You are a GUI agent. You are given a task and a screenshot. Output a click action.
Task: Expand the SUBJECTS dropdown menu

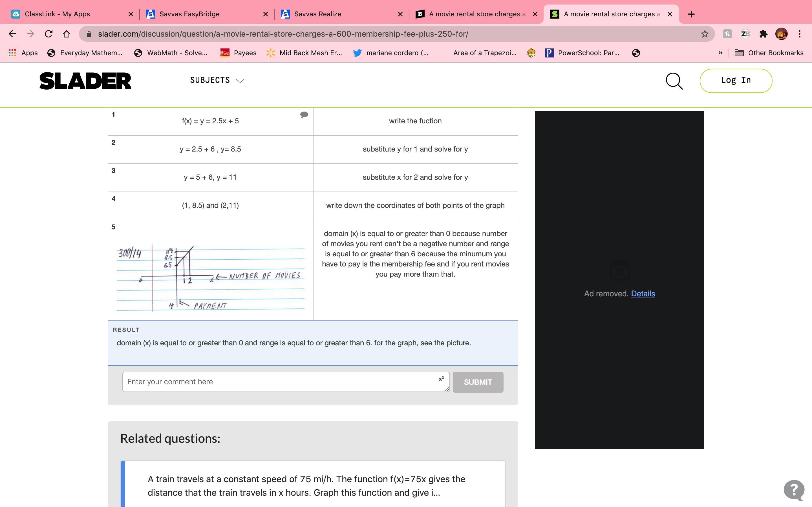click(x=217, y=81)
